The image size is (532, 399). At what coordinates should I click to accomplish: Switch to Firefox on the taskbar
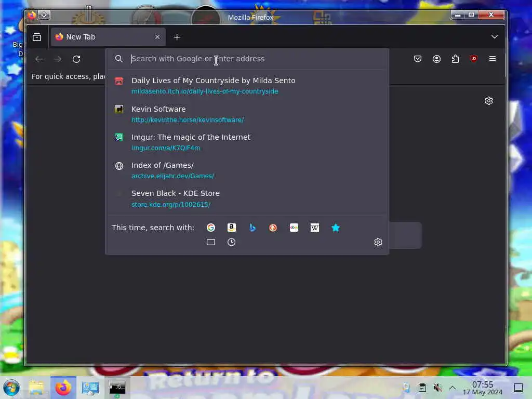coord(63,388)
